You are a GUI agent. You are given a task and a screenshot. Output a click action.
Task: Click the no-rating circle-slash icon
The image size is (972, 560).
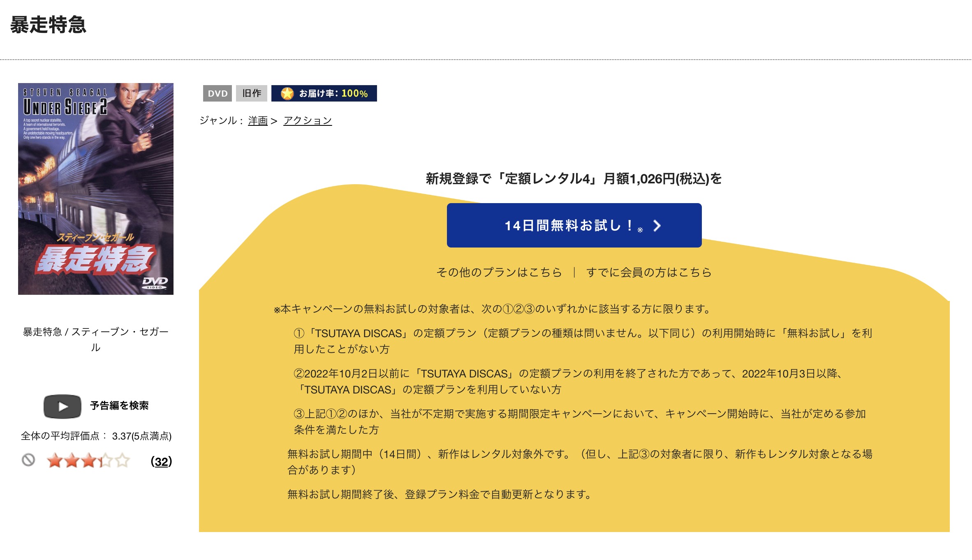(x=28, y=460)
